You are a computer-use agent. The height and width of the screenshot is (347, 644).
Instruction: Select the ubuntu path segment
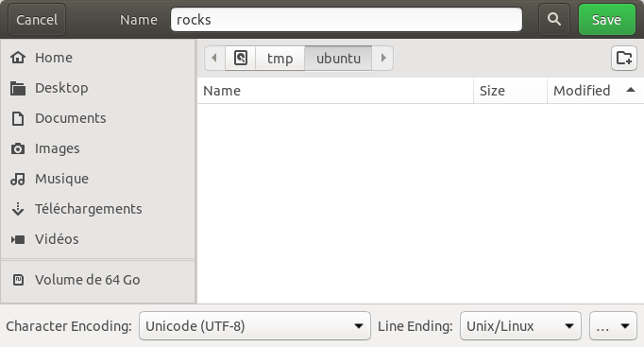(338, 58)
